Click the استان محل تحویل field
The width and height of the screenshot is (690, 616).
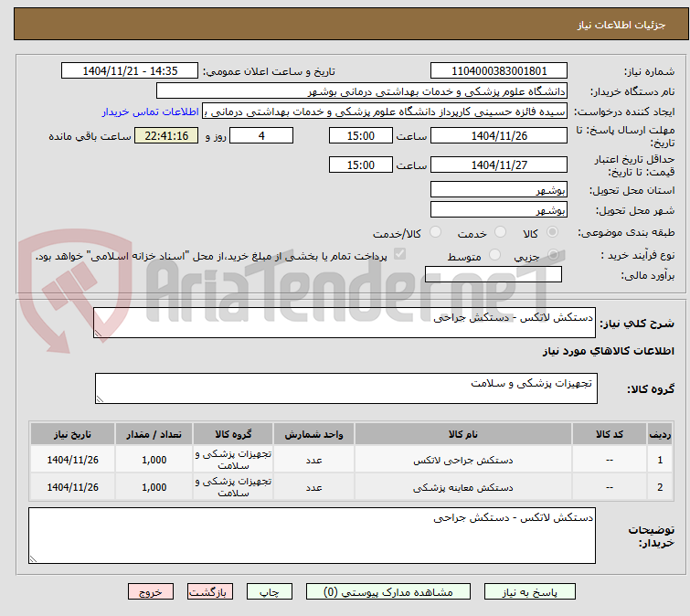499,189
